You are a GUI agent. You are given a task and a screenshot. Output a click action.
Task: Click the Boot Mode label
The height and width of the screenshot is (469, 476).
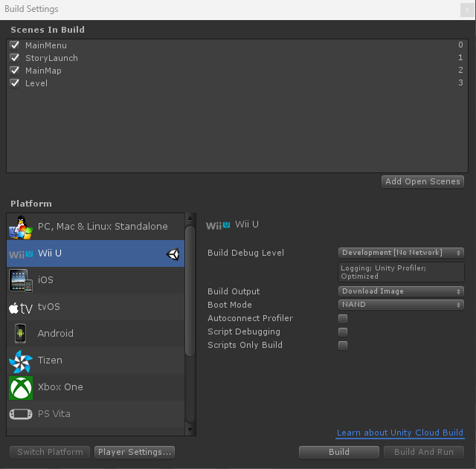pos(230,305)
